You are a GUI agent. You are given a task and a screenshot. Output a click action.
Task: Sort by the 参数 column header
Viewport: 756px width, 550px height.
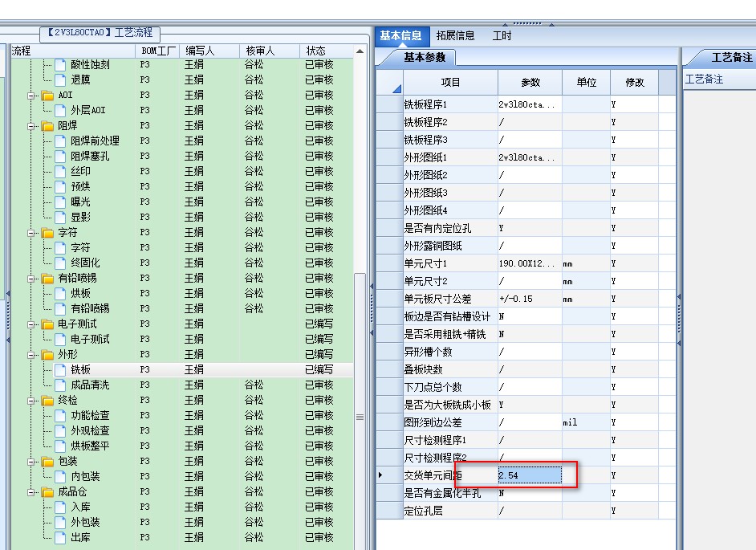click(x=530, y=83)
